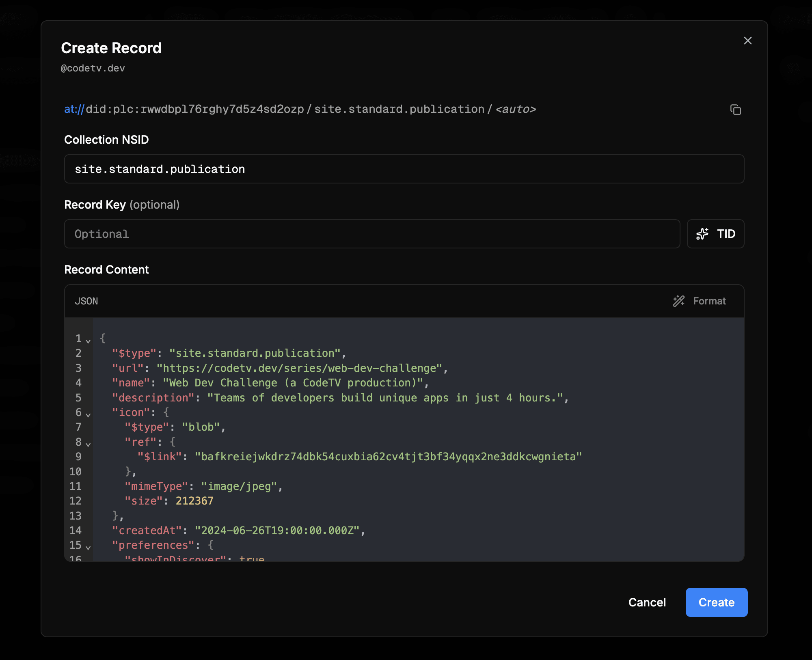Click the "image/jpeg" mimeType value

click(239, 486)
